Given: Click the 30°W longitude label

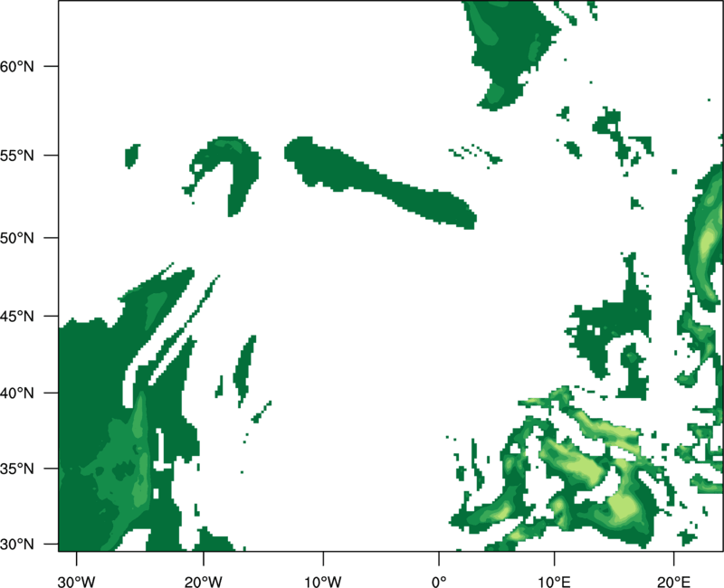Looking at the screenshot, I should point(76,582).
